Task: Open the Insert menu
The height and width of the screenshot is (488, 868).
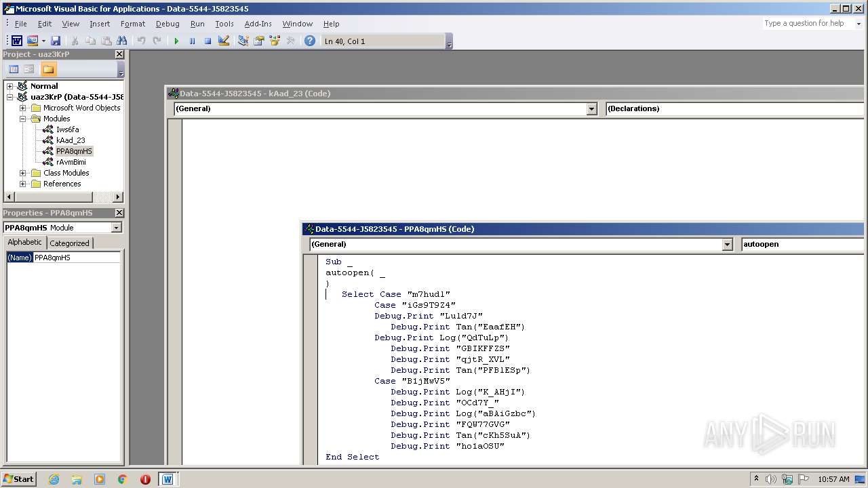Action: (x=100, y=24)
